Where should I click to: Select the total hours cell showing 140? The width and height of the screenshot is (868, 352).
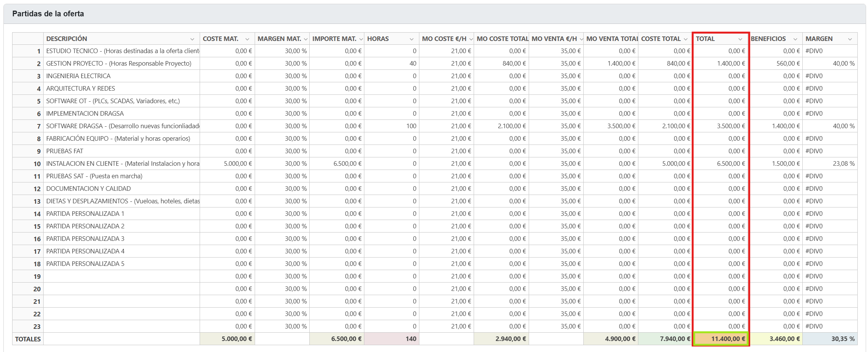point(392,339)
